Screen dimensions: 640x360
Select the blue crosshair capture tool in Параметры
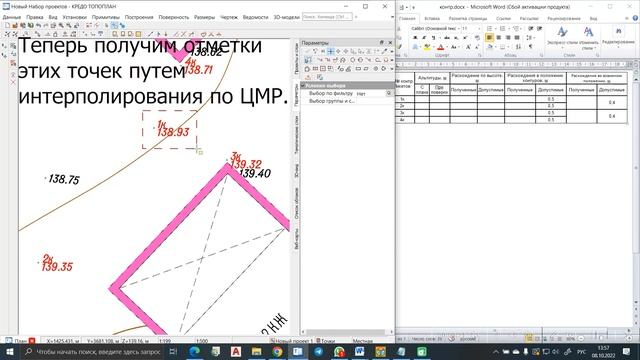point(331,51)
